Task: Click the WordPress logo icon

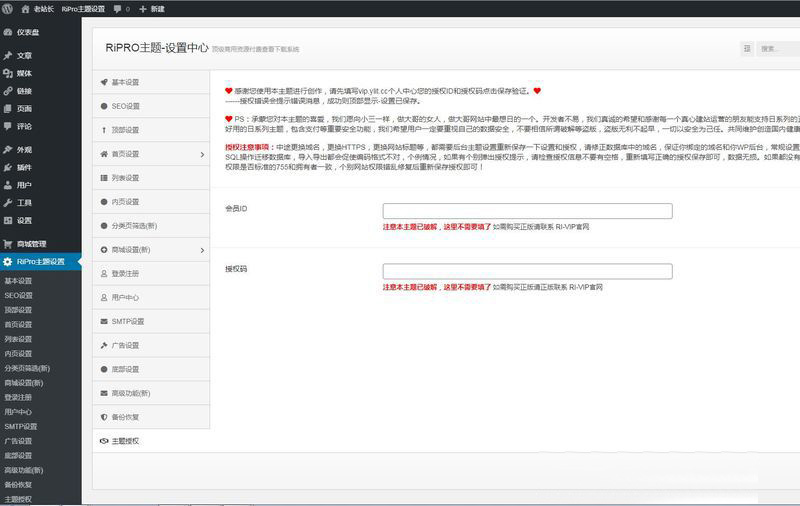Action: (x=8, y=8)
